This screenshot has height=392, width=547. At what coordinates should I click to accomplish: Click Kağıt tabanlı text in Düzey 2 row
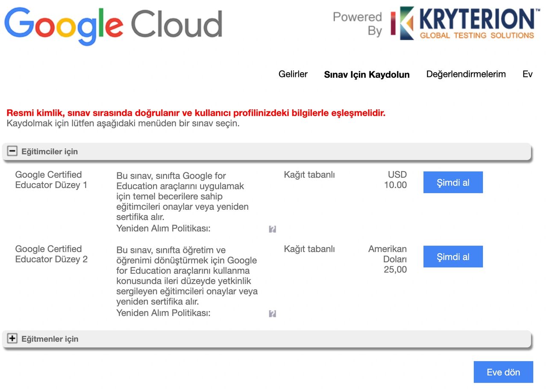click(309, 249)
